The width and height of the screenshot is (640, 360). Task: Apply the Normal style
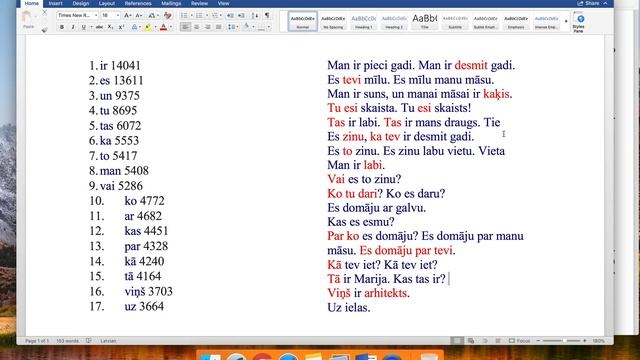[302, 21]
